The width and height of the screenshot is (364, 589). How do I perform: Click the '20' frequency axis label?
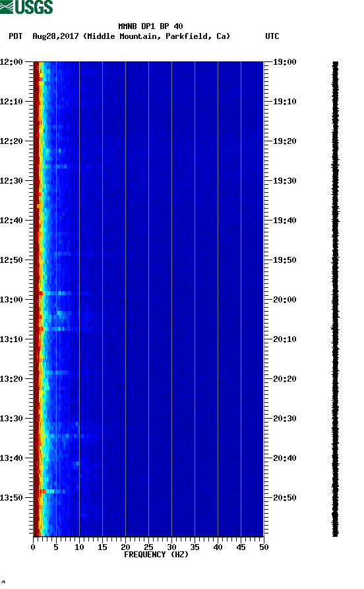125,547
